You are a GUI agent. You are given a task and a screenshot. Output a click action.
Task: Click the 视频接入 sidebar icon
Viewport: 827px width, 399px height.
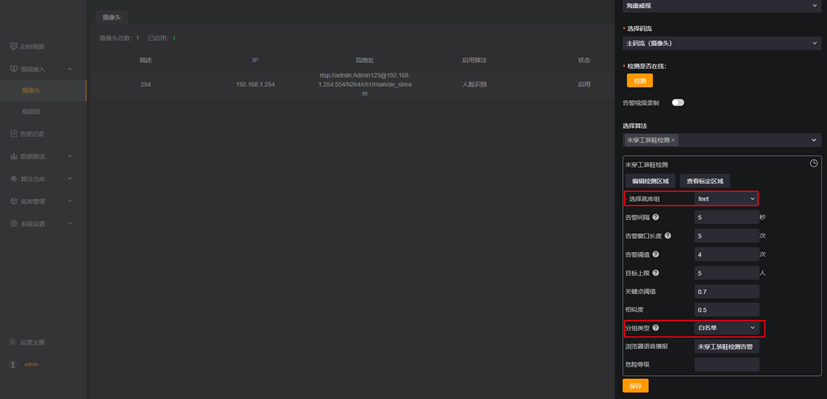(x=14, y=69)
